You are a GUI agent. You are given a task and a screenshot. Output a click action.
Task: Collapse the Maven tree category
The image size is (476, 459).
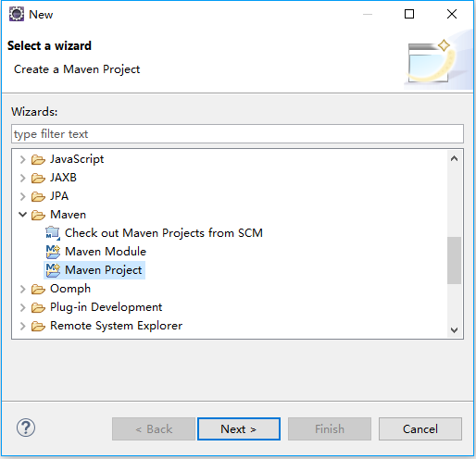point(23,215)
